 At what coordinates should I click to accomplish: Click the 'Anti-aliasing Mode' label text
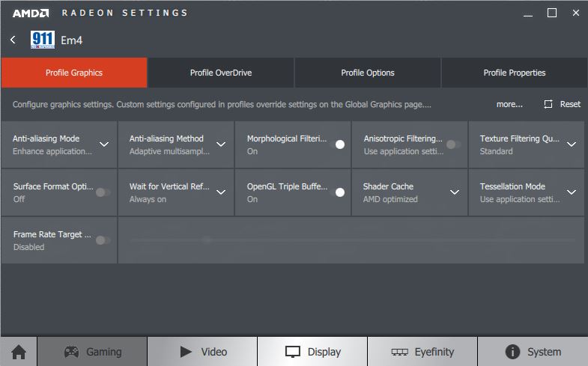click(46, 138)
